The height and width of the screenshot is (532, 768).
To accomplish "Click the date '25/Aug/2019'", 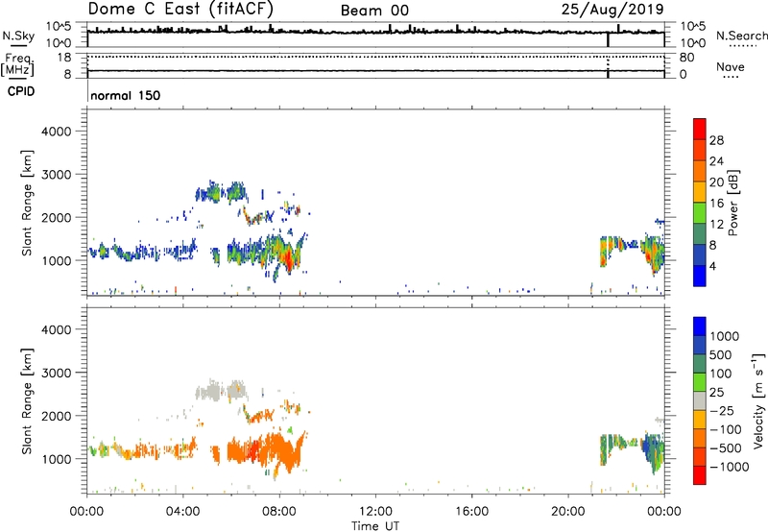I will [x=612, y=10].
